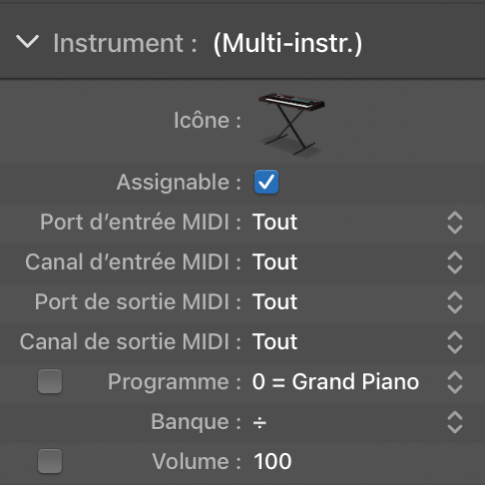Screen dimensions: 487x489
Task: Select the 0 = Grand Piano programme value
Action: pos(335,382)
